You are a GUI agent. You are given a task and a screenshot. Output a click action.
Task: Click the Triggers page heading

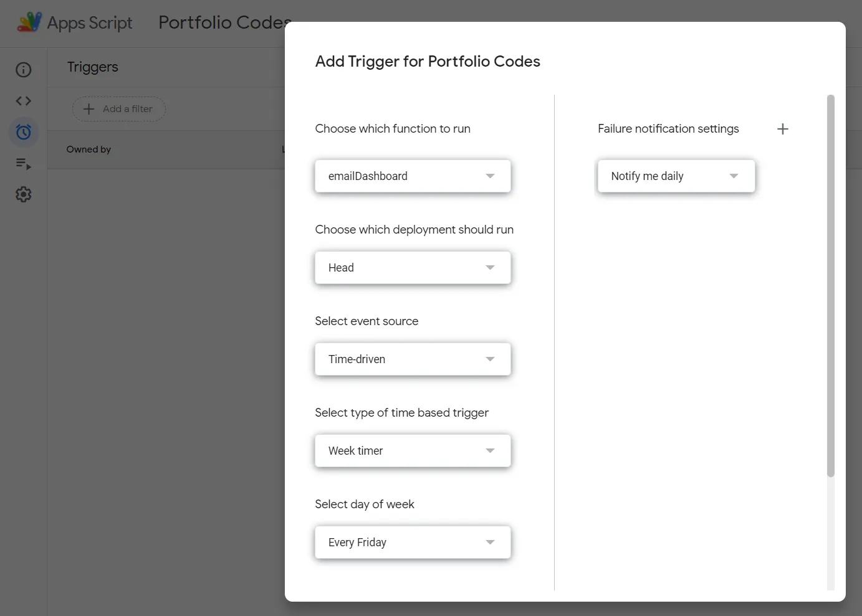coord(93,67)
